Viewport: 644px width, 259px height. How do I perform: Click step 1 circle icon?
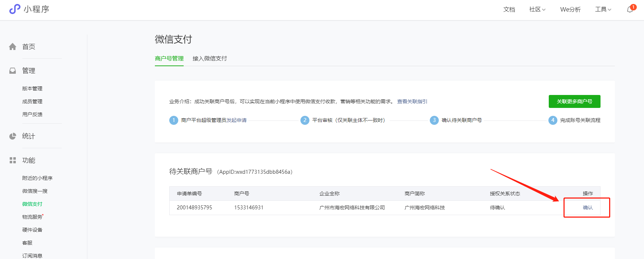point(174,120)
